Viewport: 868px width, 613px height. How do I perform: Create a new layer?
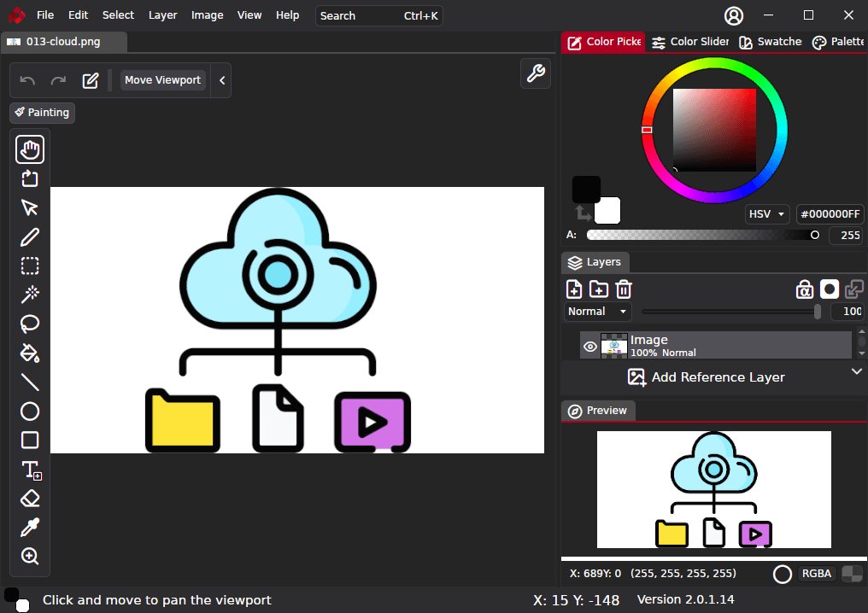click(x=574, y=289)
